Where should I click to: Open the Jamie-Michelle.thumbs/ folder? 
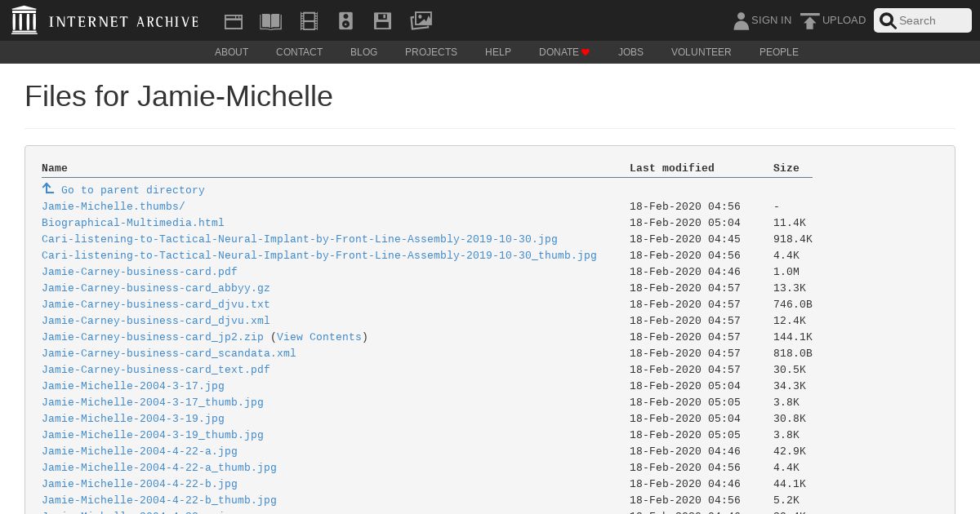tap(114, 206)
